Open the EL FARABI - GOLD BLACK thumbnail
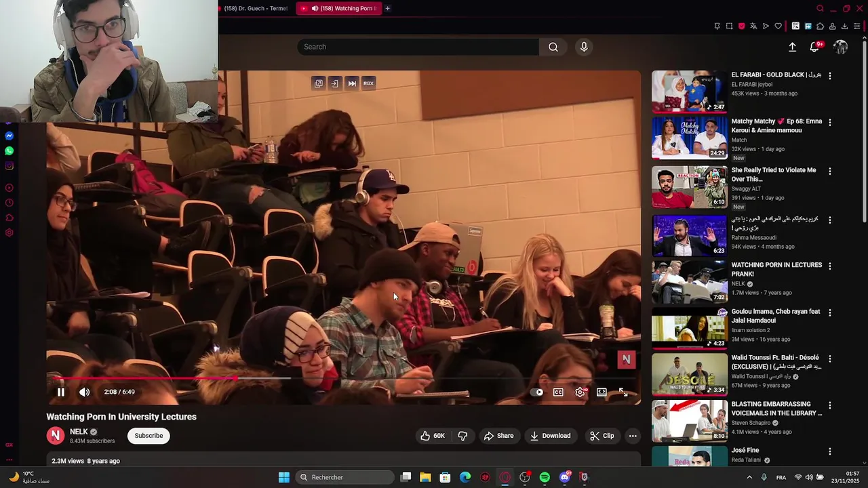Screen dimensions: 868x488 (690, 91)
